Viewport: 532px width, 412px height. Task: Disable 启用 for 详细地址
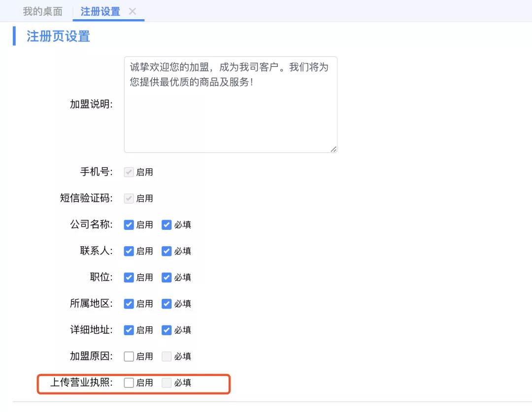(x=129, y=330)
